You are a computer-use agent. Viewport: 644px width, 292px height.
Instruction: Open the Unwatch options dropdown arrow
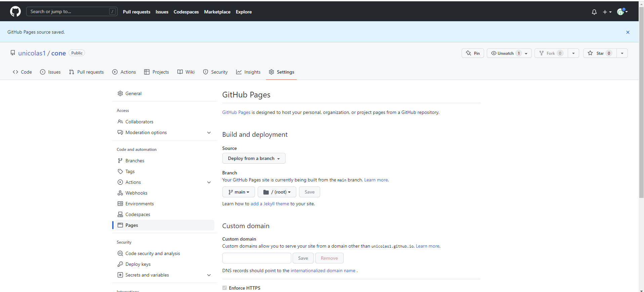526,53
